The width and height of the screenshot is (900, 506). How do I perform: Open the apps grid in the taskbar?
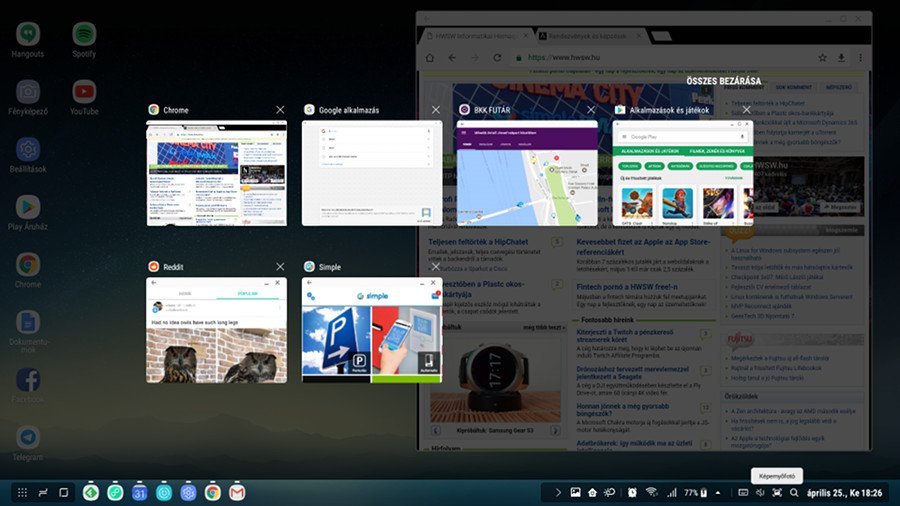(x=22, y=492)
